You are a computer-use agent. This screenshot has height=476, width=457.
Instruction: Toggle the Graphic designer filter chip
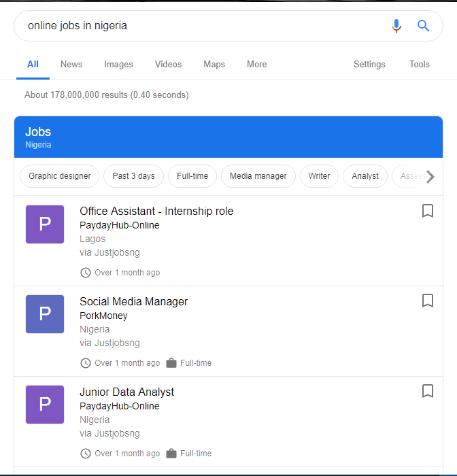click(x=60, y=176)
